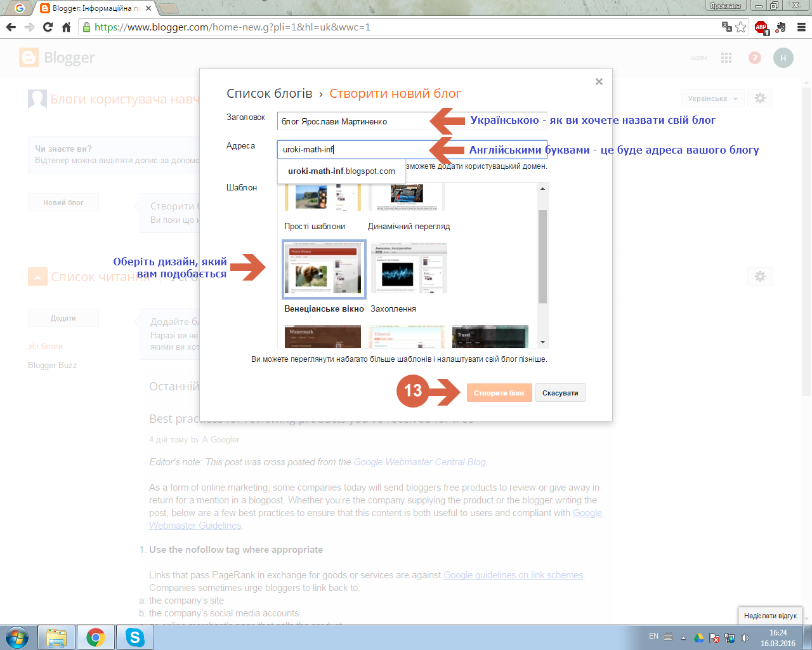The height and width of the screenshot is (650, 812).
Task: Open a new browser tab
Action: (168, 8)
